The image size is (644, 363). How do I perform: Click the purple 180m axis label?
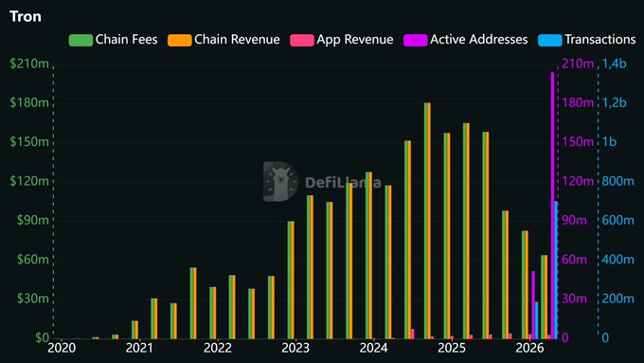(578, 102)
